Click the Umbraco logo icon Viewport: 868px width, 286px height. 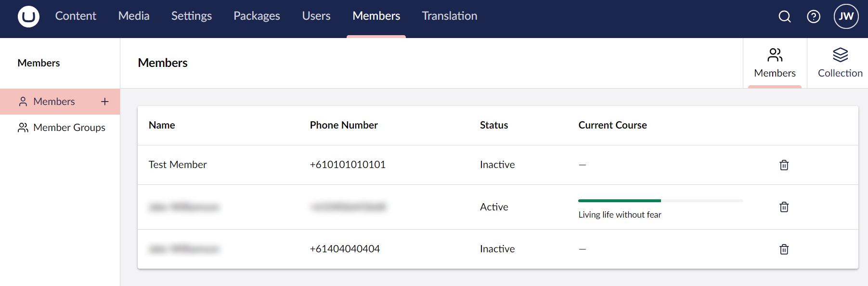coord(28,16)
